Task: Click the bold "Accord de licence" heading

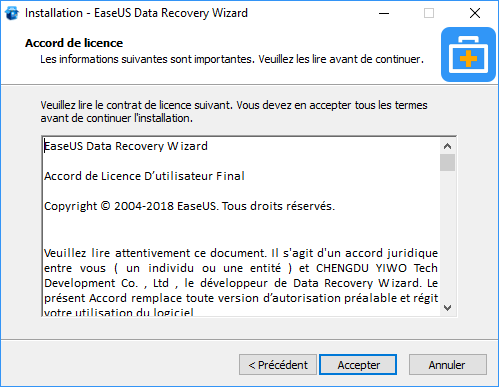Action: point(74,43)
